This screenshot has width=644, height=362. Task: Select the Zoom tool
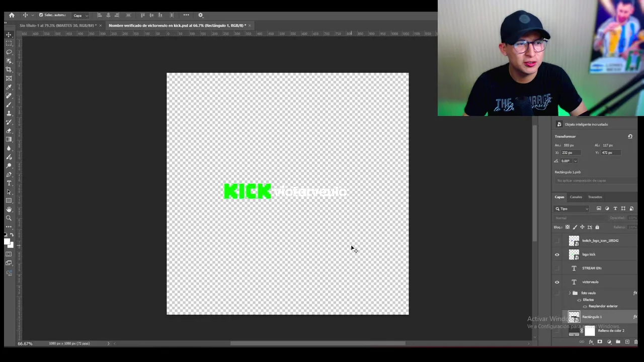coord(9,218)
